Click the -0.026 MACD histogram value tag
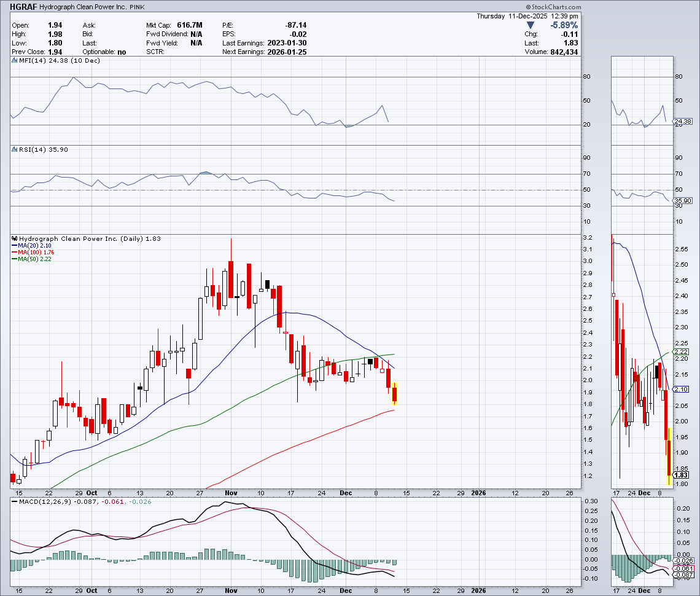Image resolution: width=700 pixels, height=596 pixels. [684, 561]
